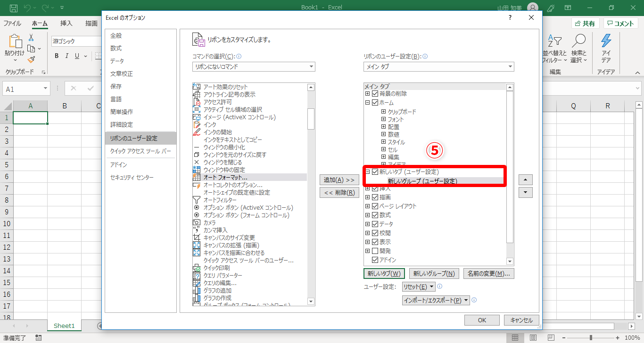Screen dimensions: 644x343
Task: Click the zoom out minus button
Action: [x=564, y=338]
